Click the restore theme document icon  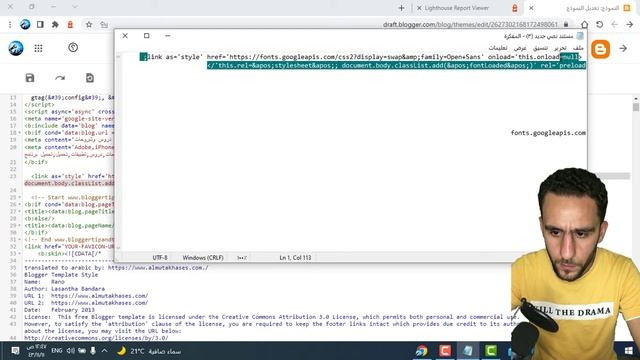coord(90,78)
